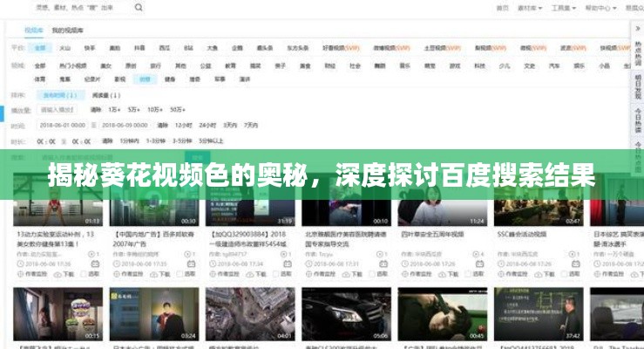
Task: Open the 11:24 video thumbnail
Action: click(443, 200)
